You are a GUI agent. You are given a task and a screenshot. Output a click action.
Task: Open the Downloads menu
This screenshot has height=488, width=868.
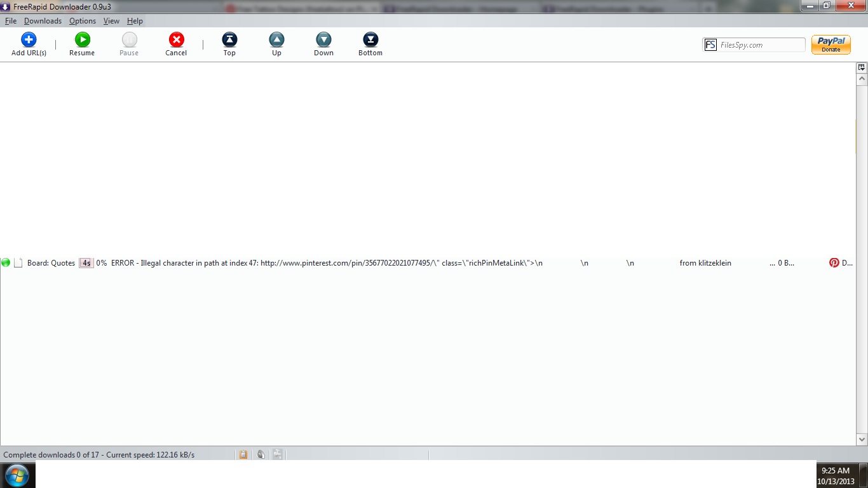pyautogui.click(x=43, y=21)
